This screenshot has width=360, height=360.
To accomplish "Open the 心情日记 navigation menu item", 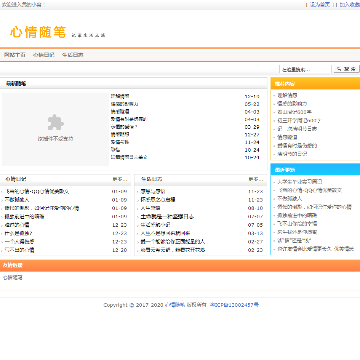I will 43,55.
